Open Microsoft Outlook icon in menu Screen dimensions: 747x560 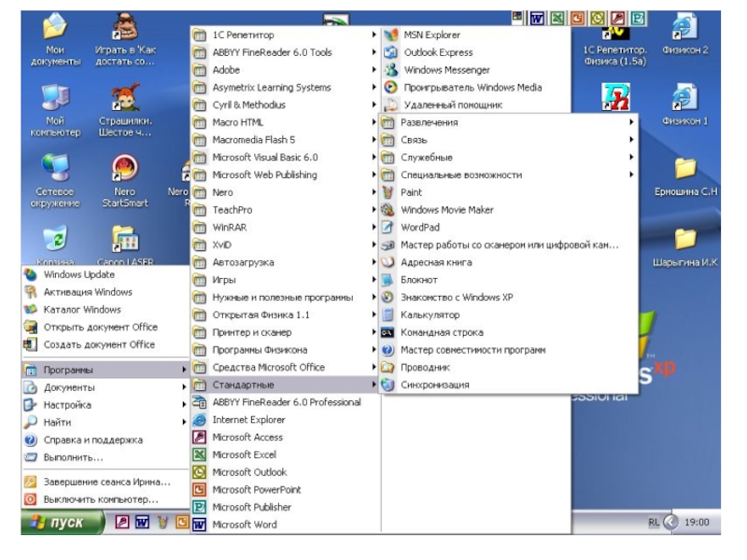[x=199, y=472]
